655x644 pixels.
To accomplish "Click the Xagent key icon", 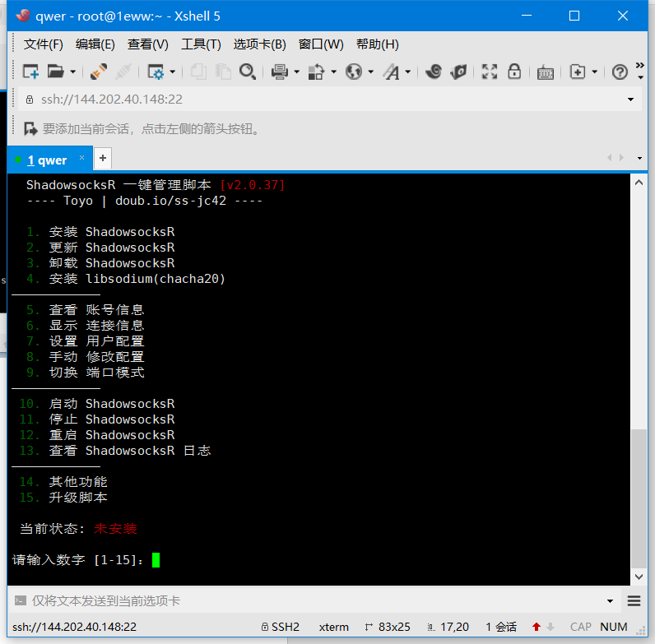I will pos(458,72).
